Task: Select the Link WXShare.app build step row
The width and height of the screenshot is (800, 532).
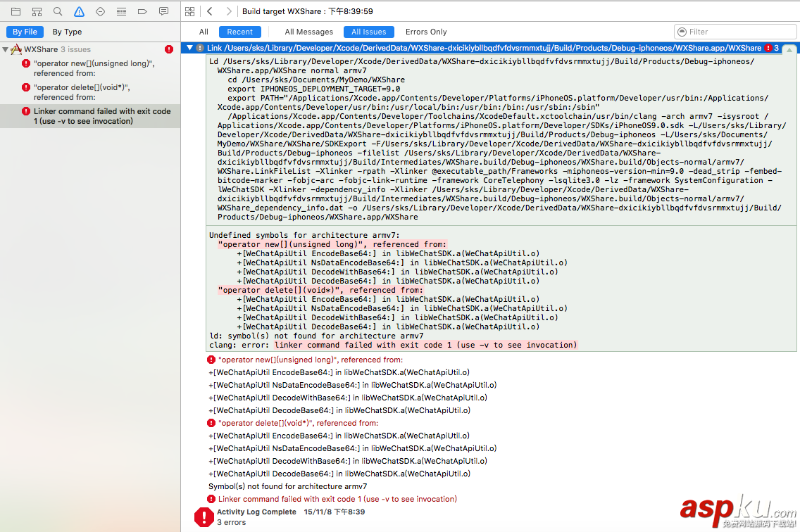Action: 485,48
